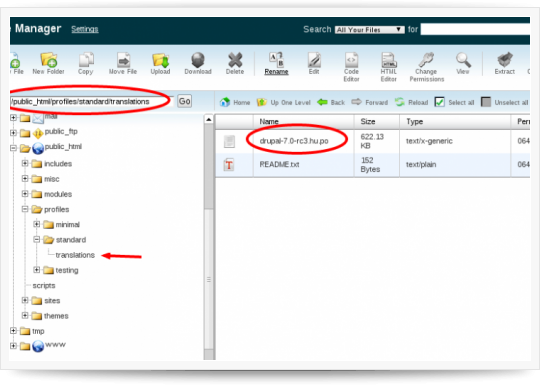Expand the public_ftp tree node
Screen dimensions: 540x385
point(13,133)
